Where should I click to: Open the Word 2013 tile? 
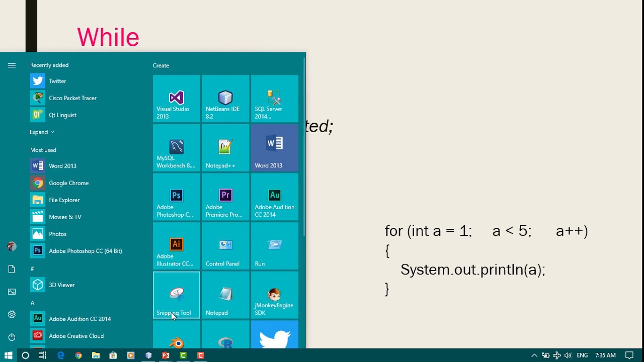click(x=275, y=148)
